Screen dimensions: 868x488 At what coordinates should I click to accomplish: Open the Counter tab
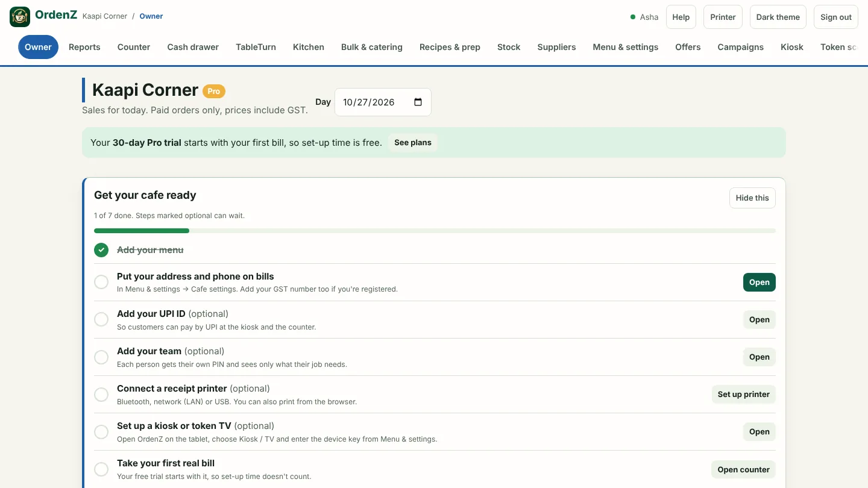coord(134,47)
